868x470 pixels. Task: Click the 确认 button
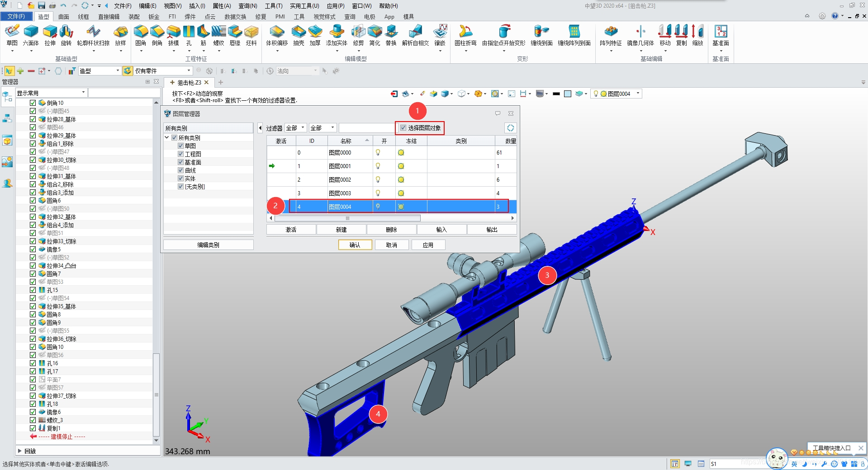coord(355,245)
